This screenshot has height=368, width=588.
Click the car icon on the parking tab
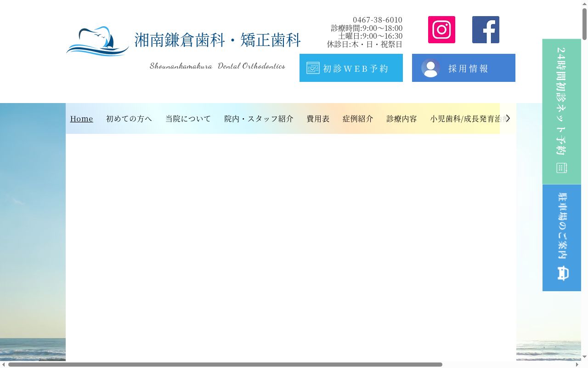[562, 273]
